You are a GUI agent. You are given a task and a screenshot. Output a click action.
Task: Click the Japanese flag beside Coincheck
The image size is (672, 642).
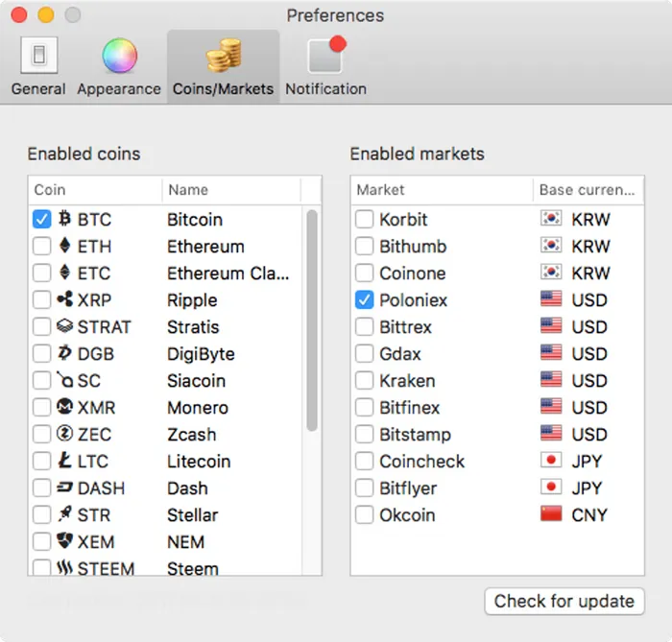click(551, 462)
